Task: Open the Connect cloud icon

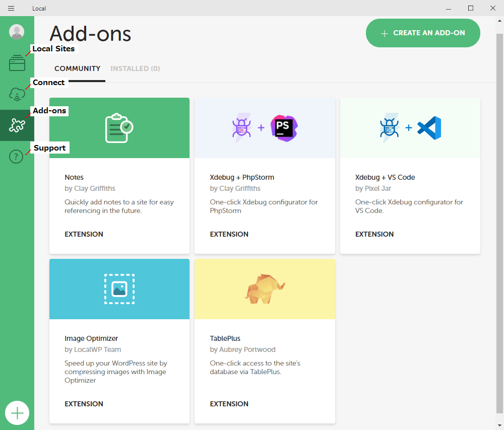Action: point(17,94)
